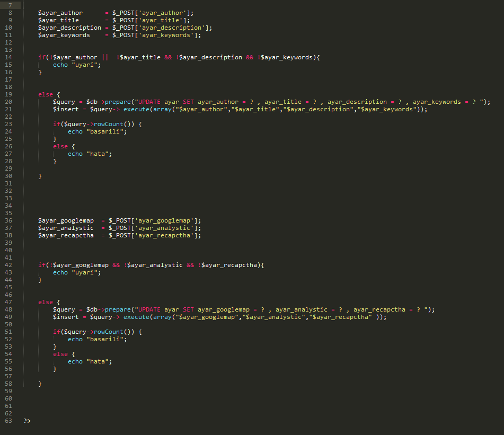This screenshot has height=435, width=504.
Task: Click $ayar_description variable on line 10
Action: click(x=69, y=28)
